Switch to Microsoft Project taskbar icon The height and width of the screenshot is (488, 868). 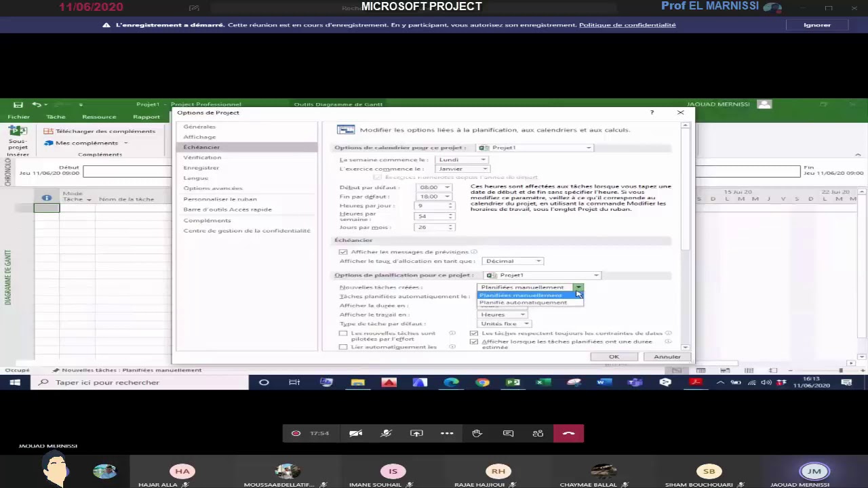pos(513,382)
